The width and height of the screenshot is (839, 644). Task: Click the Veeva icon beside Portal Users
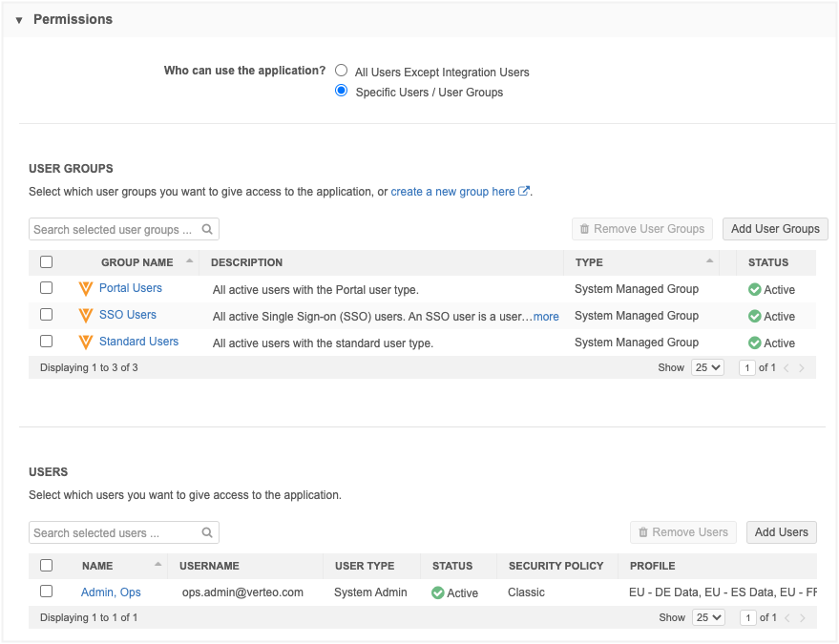(86, 288)
